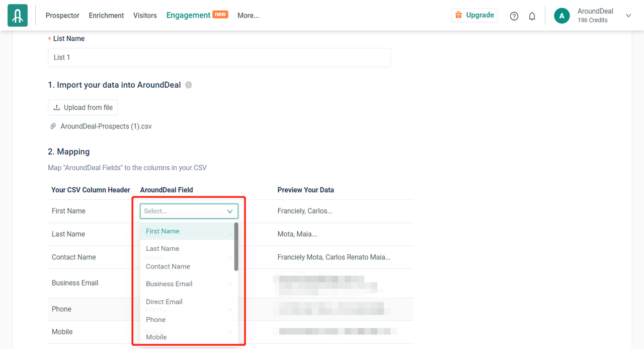Click the Upload from file button
This screenshot has height=349, width=644.
pos(83,107)
